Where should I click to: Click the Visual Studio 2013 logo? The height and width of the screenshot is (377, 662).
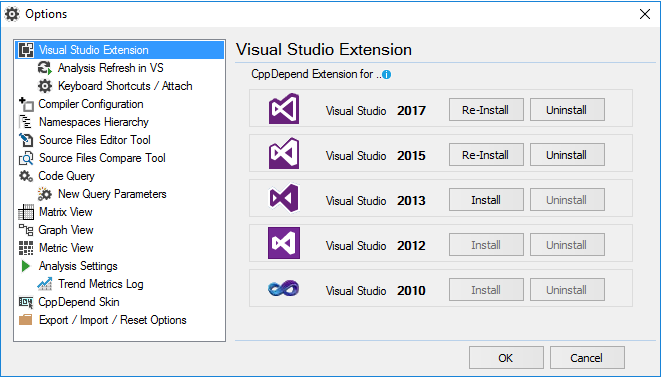(x=284, y=198)
